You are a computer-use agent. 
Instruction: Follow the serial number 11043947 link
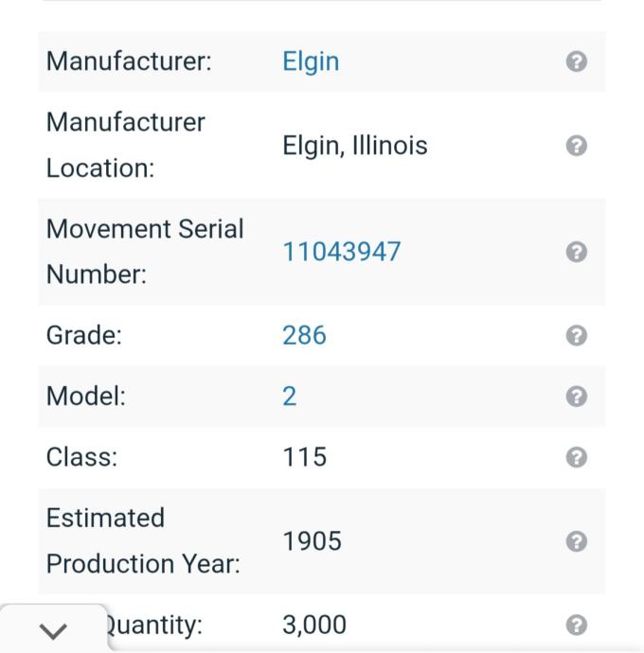(341, 252)
